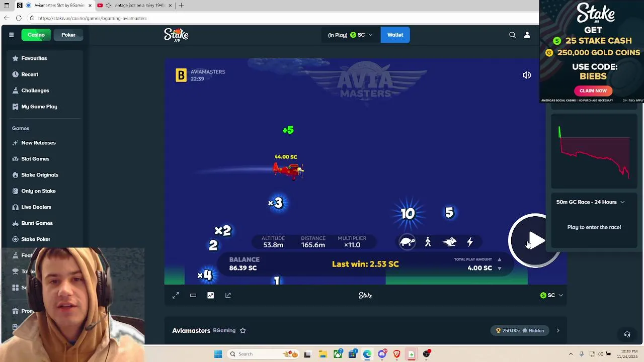Show hidden system tray icons
The image size is (644, 362).
[x=571, y=354]
